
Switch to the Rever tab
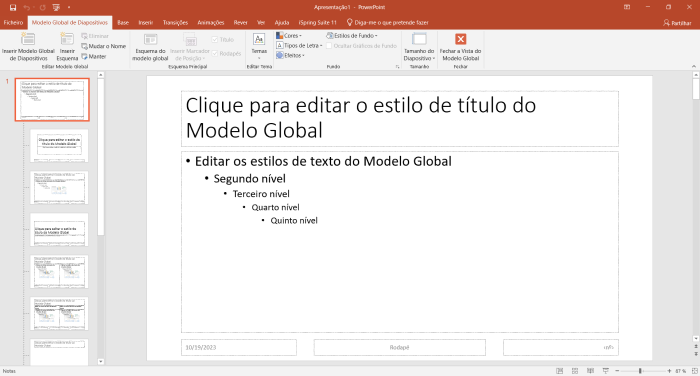click(241, 22)
